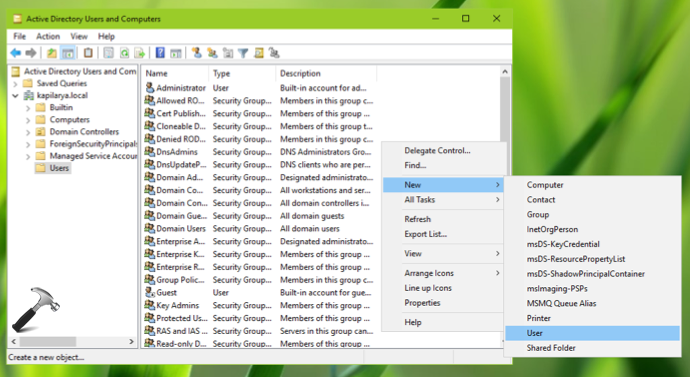Click the Users folder icon in tree
The height and width of the screenshot is (377, 690).
(40, 168)
